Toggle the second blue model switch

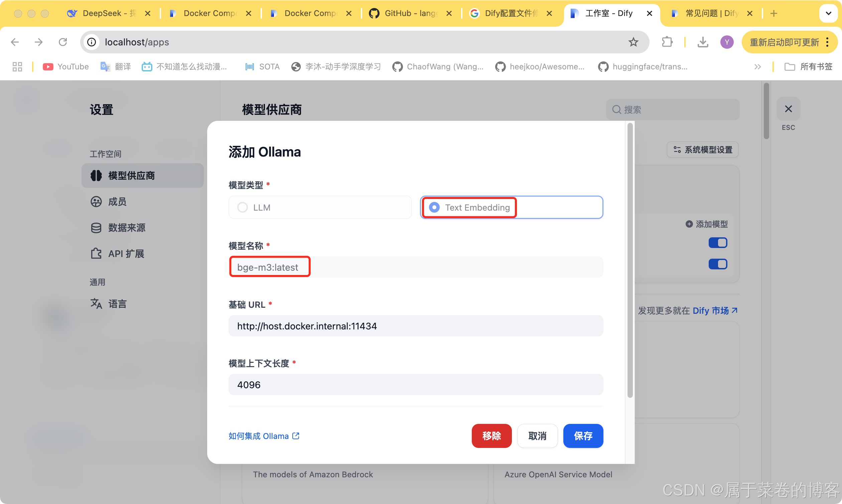[718, 264]
